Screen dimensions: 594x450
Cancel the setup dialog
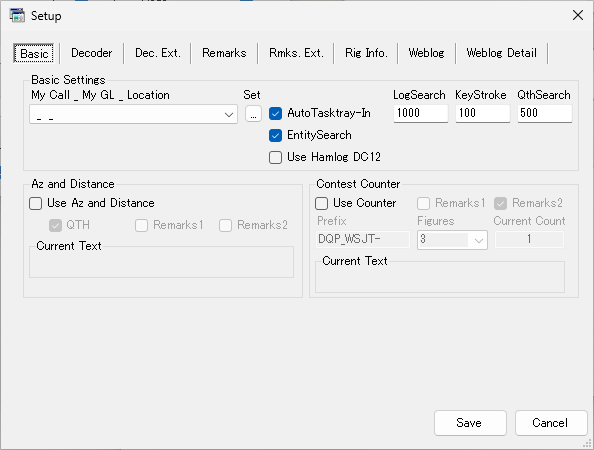tap(551, 423)
